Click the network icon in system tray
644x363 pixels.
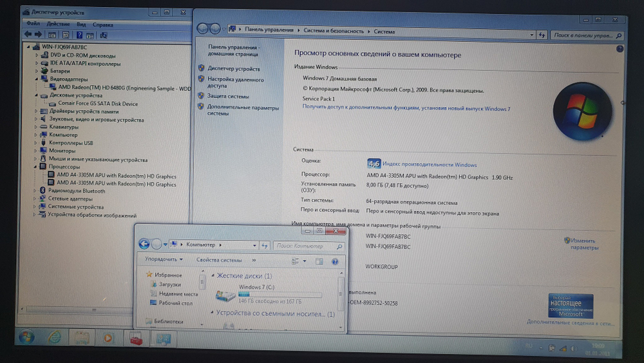point(563,349)
